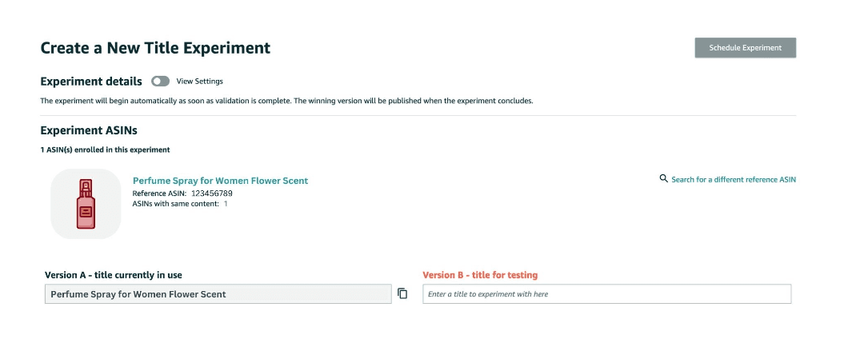
Task: Click the Version B - title for testing label
Action: [480, 275]
